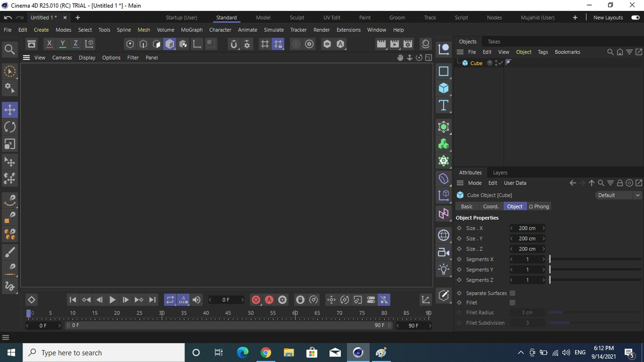The image size is (644, 362).
Task: Click Render to Picture Viewer icon
Action: [394, 44]
